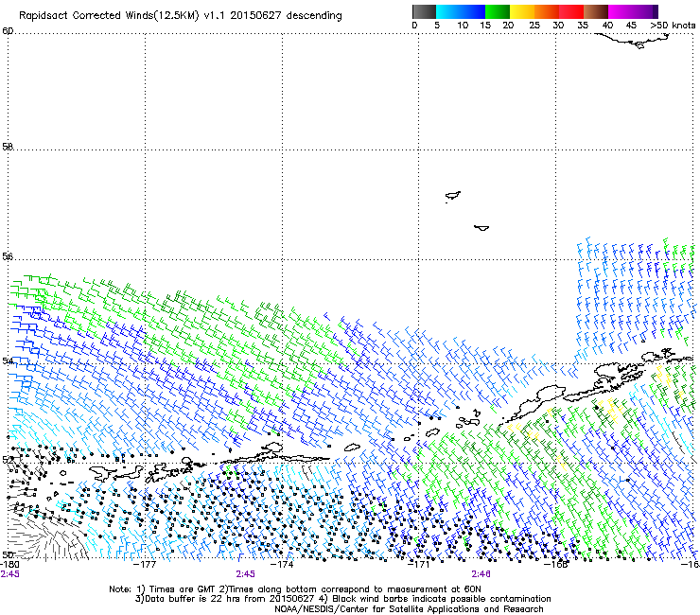700x615 pixels.
Task: Click the -171 longitude axis label
Action: point(419,564)
